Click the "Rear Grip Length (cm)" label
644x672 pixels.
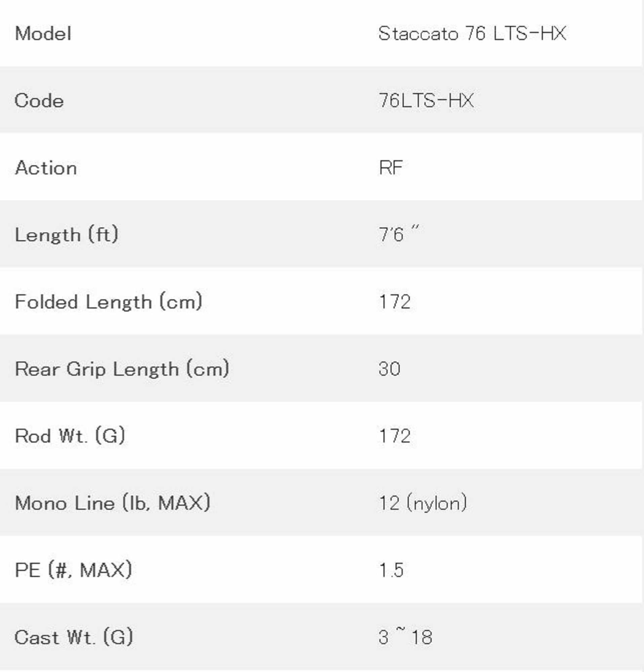click(122, 369)
